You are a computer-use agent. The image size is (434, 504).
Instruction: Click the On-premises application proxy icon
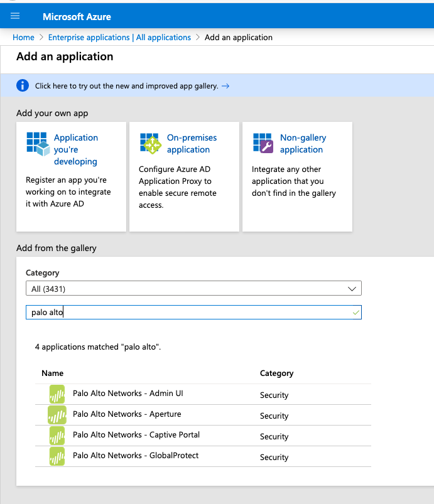click(x=151, y=143)
